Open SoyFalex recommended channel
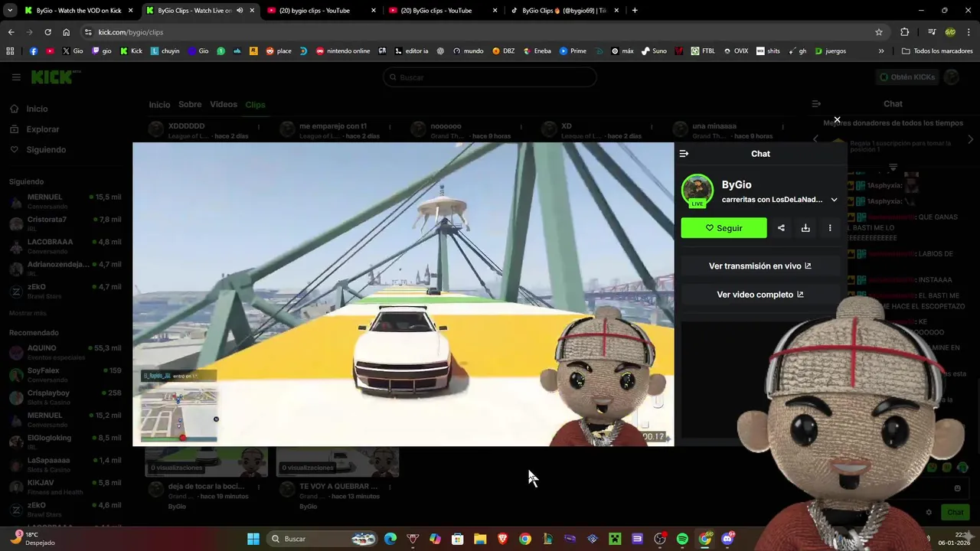This screenshot has height=551, width=980. [65, 375]
